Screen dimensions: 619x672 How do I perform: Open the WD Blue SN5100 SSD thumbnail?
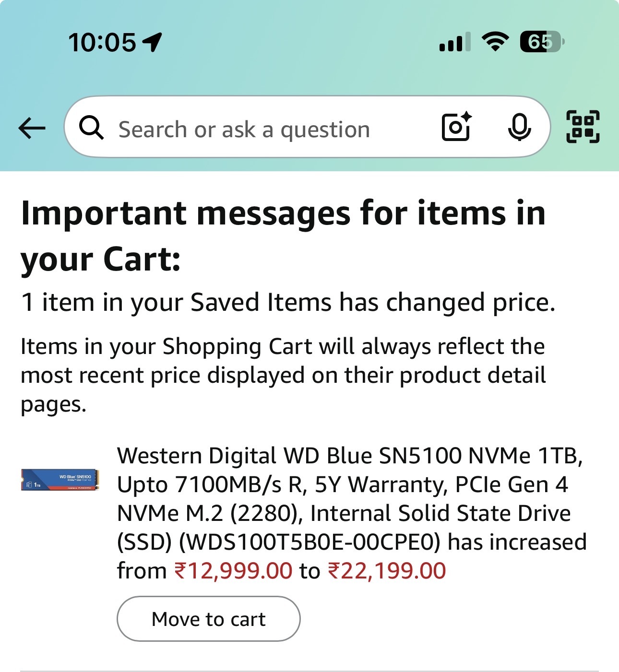click(60, 480)
